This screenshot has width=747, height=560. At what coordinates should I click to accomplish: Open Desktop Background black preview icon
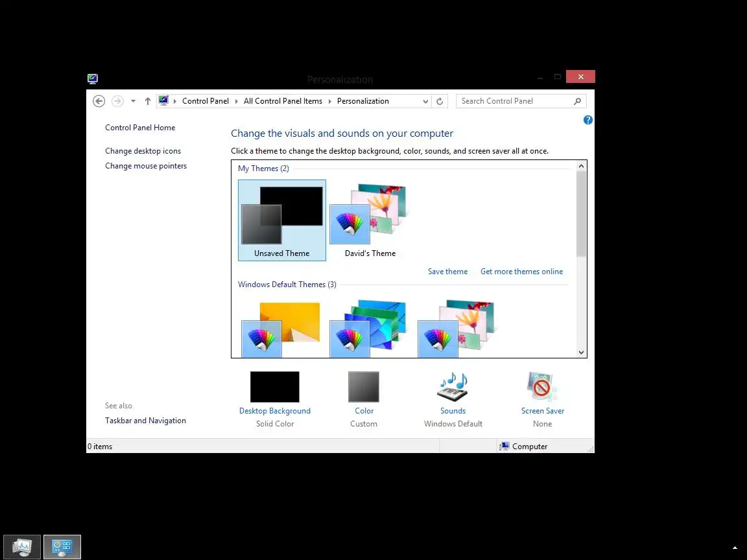pos(275,387)
